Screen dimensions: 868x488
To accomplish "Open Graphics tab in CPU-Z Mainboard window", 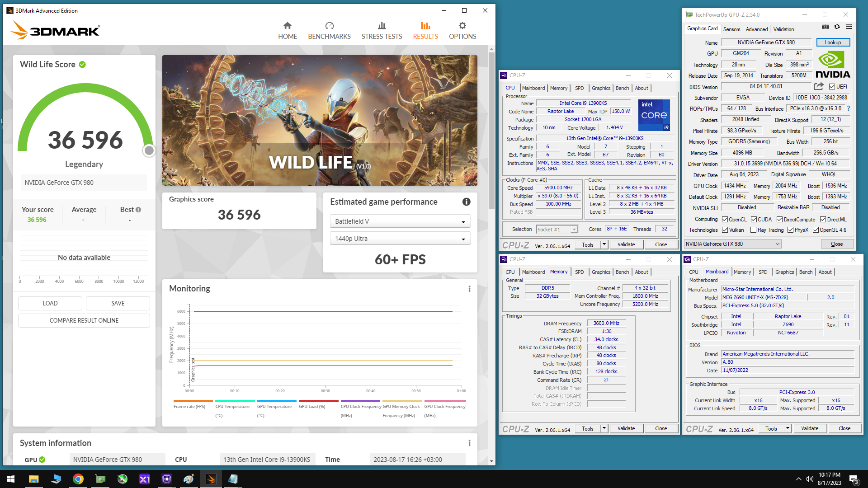I will (784, 272).
